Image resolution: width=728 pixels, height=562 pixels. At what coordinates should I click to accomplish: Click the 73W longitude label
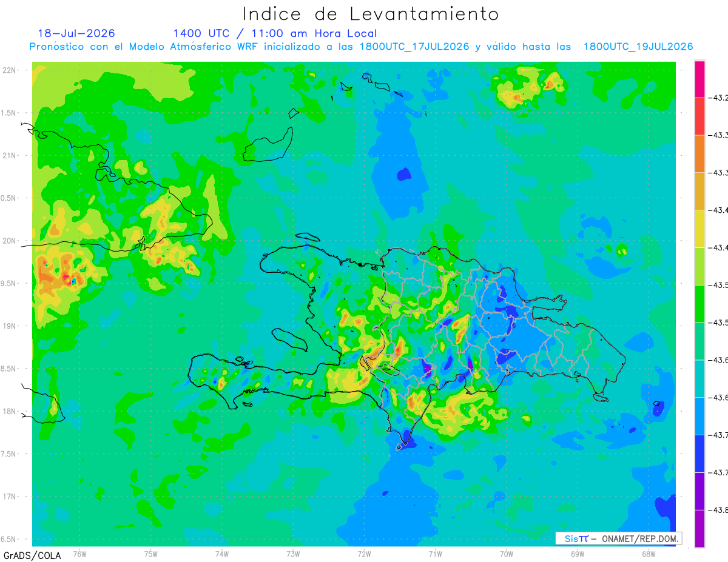pos(293,554)
